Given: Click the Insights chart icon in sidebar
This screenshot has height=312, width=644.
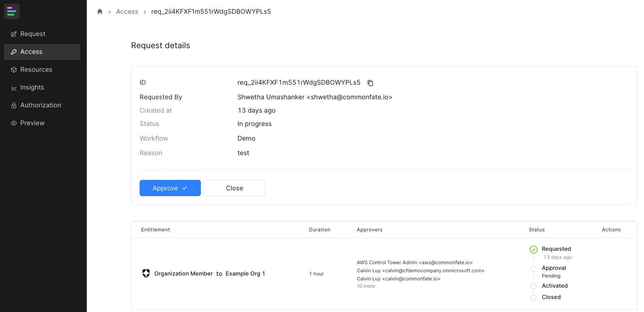Looking at the screenshot, I should pos(14,88).
